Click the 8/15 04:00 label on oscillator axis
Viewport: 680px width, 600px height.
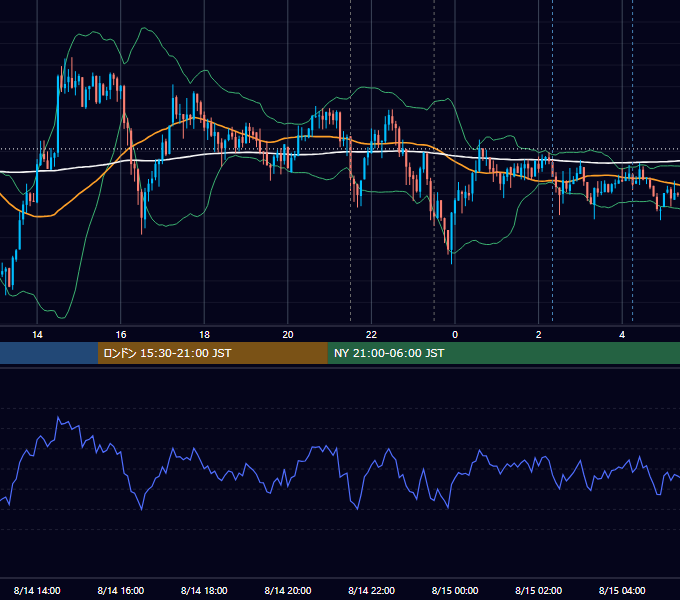tap(622, 590)
